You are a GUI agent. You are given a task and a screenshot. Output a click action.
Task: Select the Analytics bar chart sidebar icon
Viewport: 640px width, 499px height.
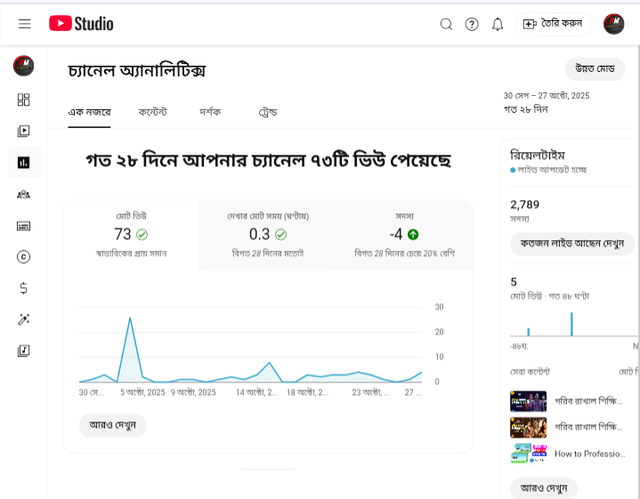pyautogui.click(x=24, y=162)
